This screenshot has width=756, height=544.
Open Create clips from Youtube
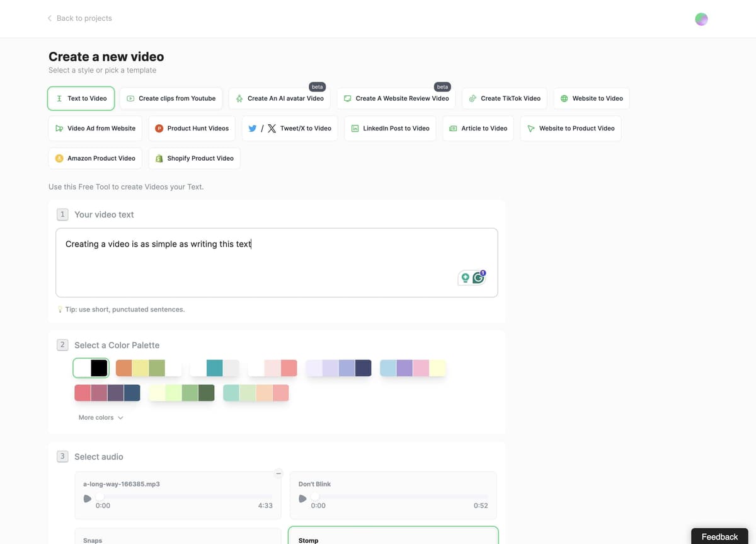(171, 98)
